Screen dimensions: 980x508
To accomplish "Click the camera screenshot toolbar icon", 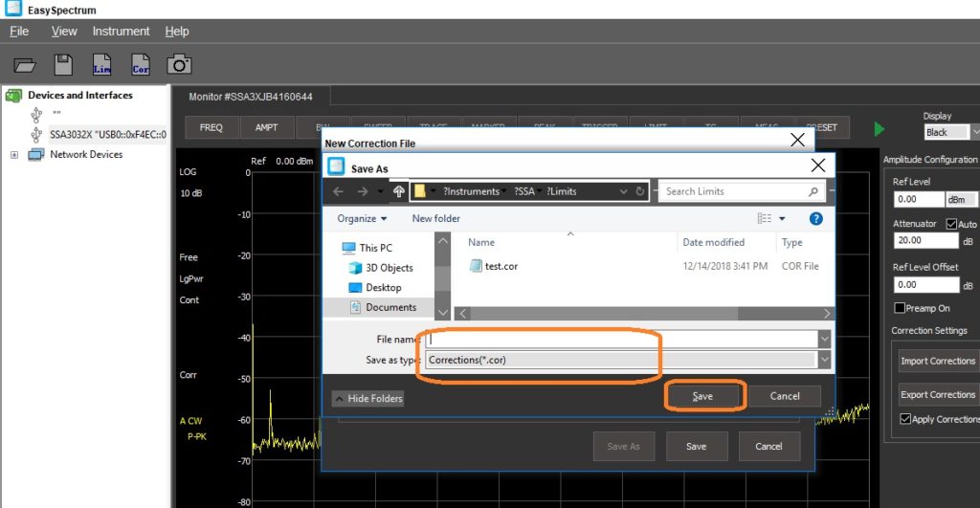I will (178, 65).
